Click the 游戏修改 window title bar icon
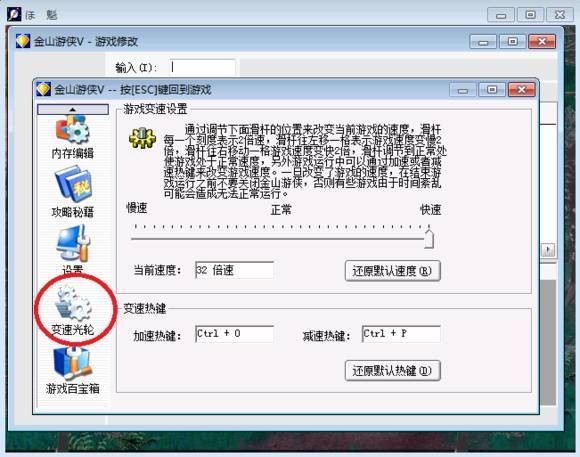Screen dimensions: 580x457 pos(23,41)
